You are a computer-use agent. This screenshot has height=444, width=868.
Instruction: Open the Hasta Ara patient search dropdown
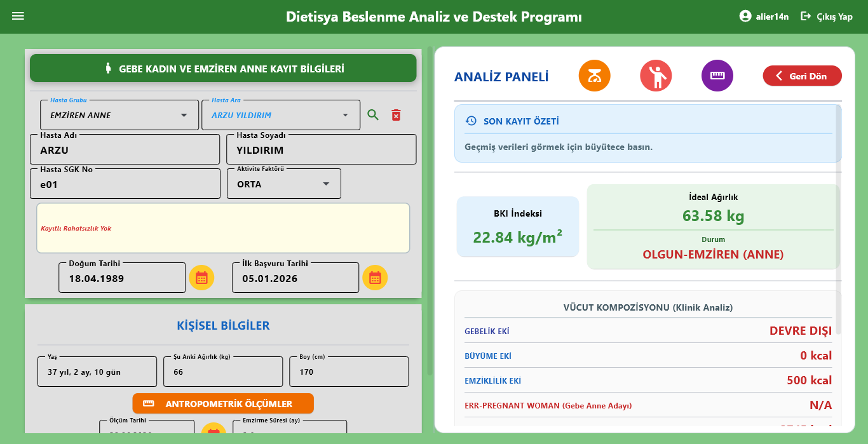point(281,115)
